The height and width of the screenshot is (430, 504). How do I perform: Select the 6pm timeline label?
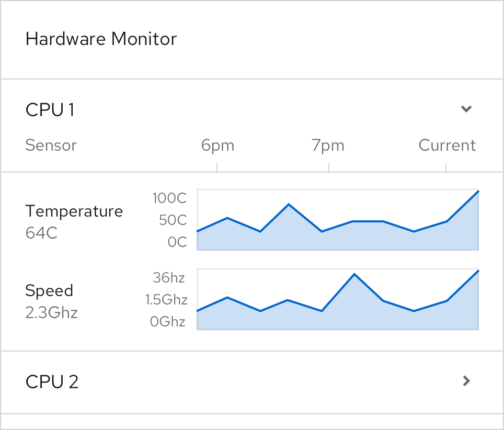[217, 145]
